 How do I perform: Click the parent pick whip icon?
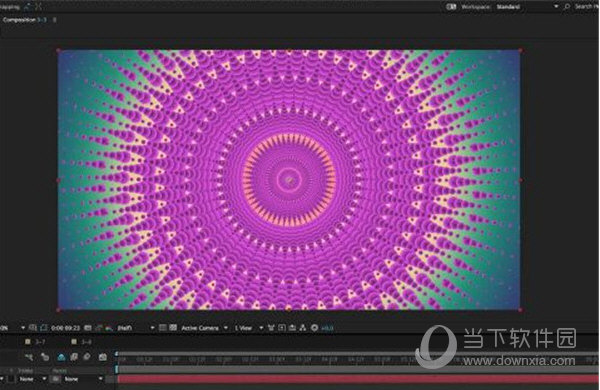55,379
